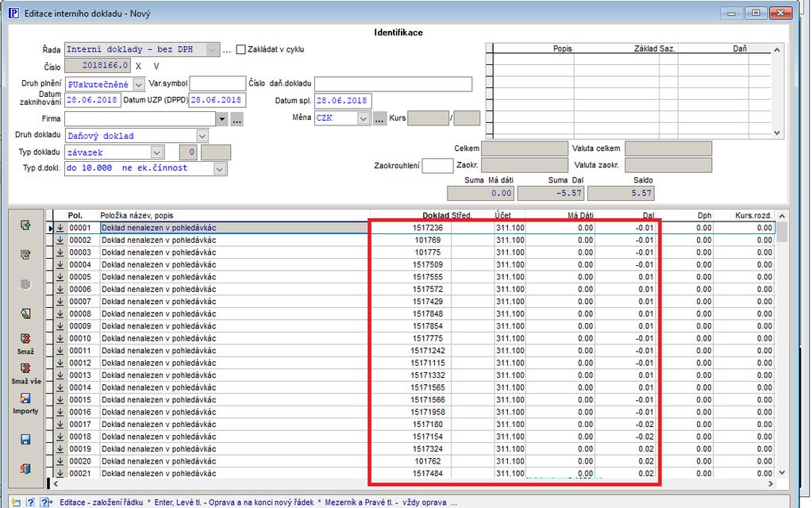Click the question mark with arrow icon in the status bar
Screen dimensions: 812x508
pyautogui.click(x=45, y=502)
